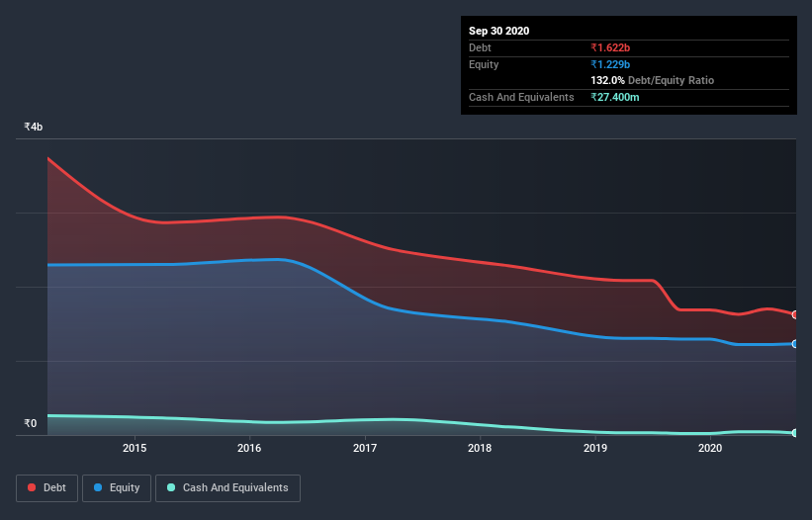Click the 2018 x-axis label
812x520 pixels.
pyautogui.click(x=480, y=448)
